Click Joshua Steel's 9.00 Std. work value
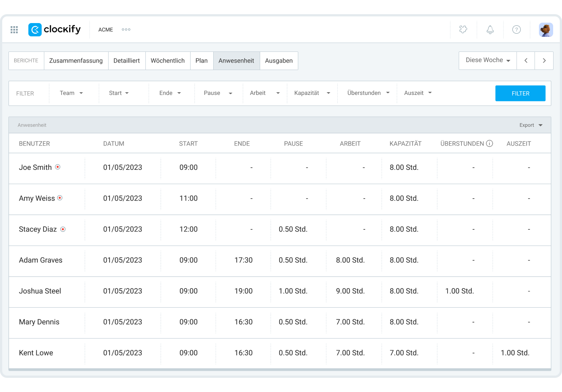The width and height of the screenshot is (562, 392). (350, 291)
